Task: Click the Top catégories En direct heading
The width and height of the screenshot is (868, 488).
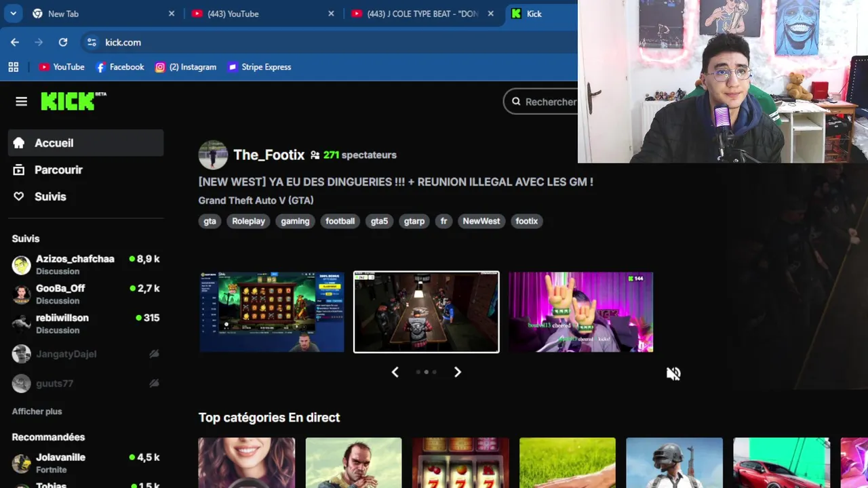Action: point(269,418)
